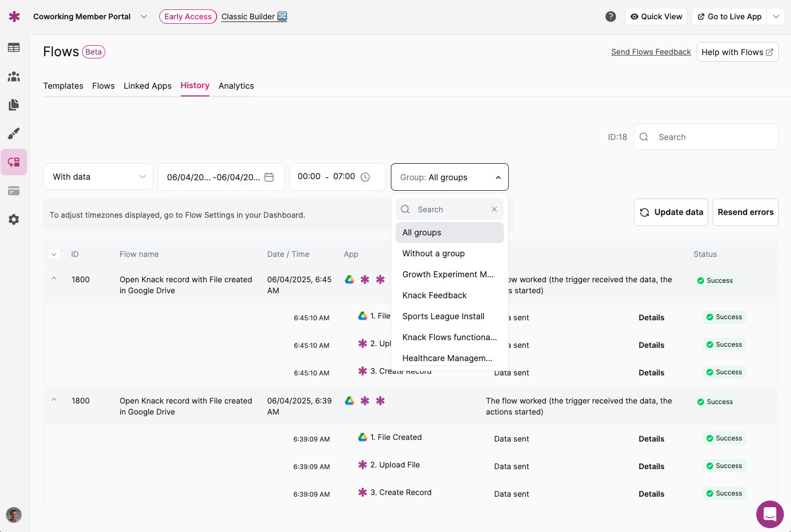Switch to the Templates tab

point(63,86)
